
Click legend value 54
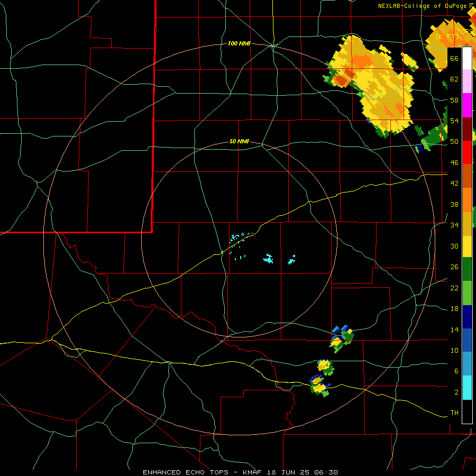454,121
